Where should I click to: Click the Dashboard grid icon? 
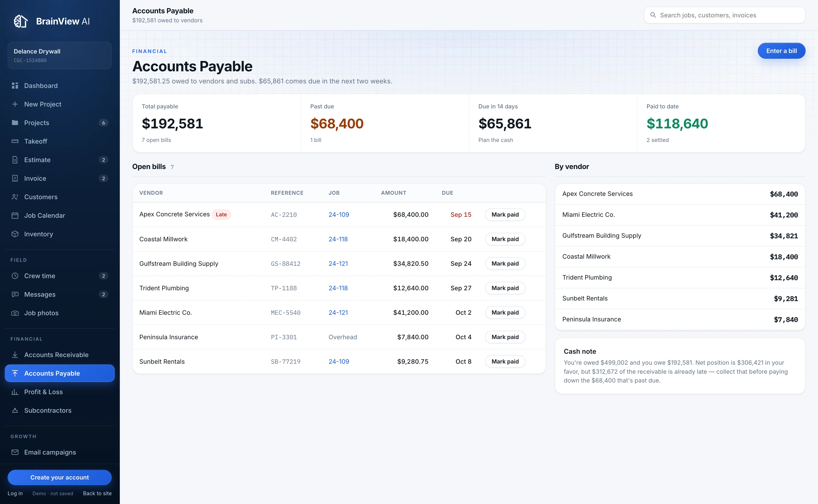[15, 86]
